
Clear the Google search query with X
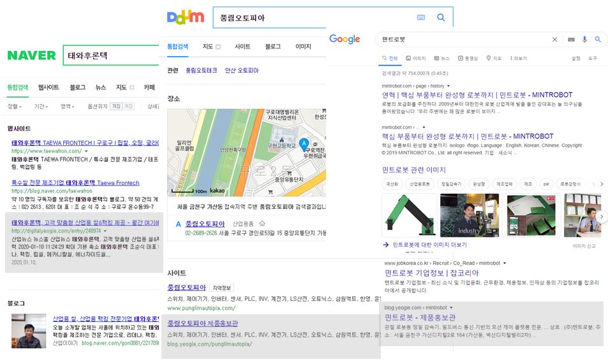[x=554, y=40]
